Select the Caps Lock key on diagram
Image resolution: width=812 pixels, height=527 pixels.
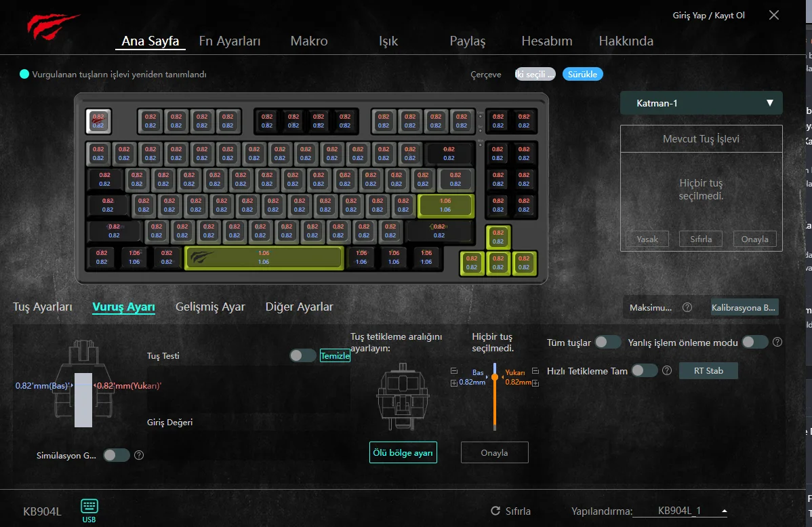[x=108, y=206]
